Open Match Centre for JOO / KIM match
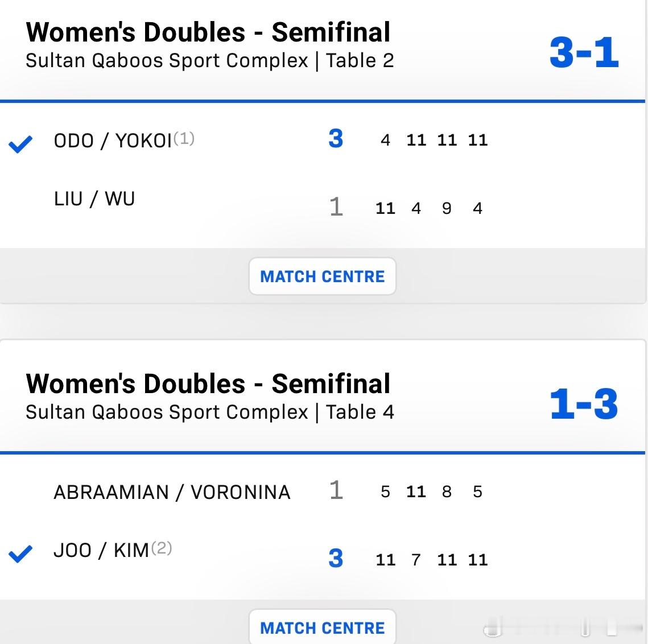Screen dimensions: 648x644 pyautogui.click(x=323, y=627)
